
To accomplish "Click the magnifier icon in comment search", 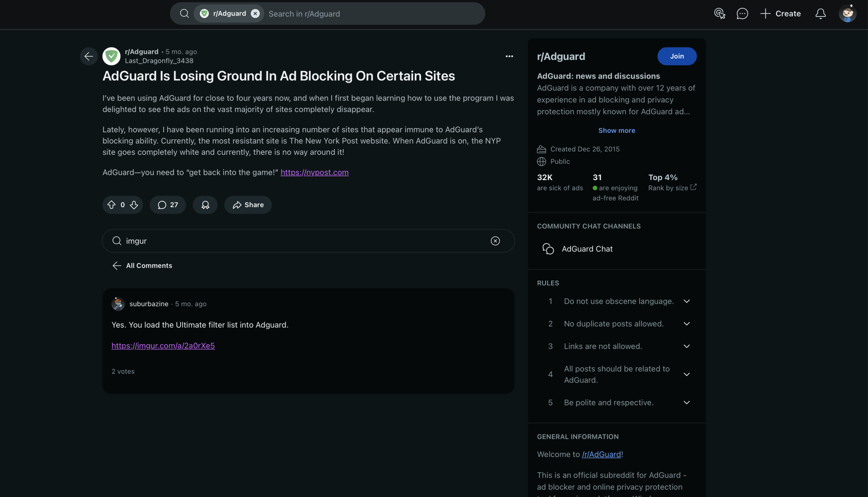I will pyautogui.click(x=117, y=241).
